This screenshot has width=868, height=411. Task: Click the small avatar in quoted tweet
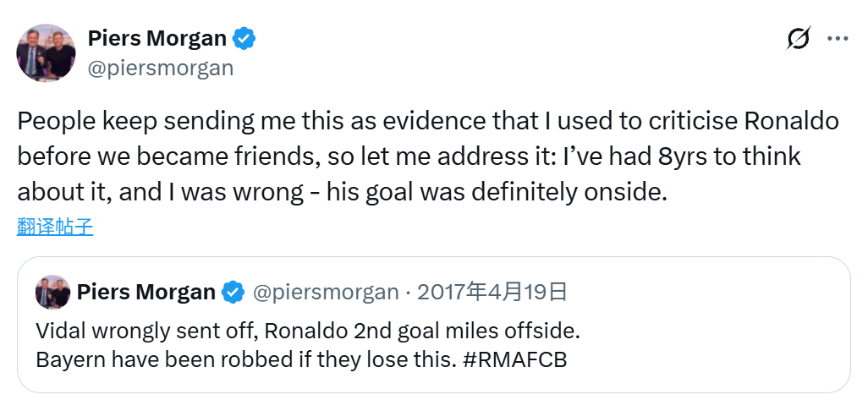tap(52, 293)
